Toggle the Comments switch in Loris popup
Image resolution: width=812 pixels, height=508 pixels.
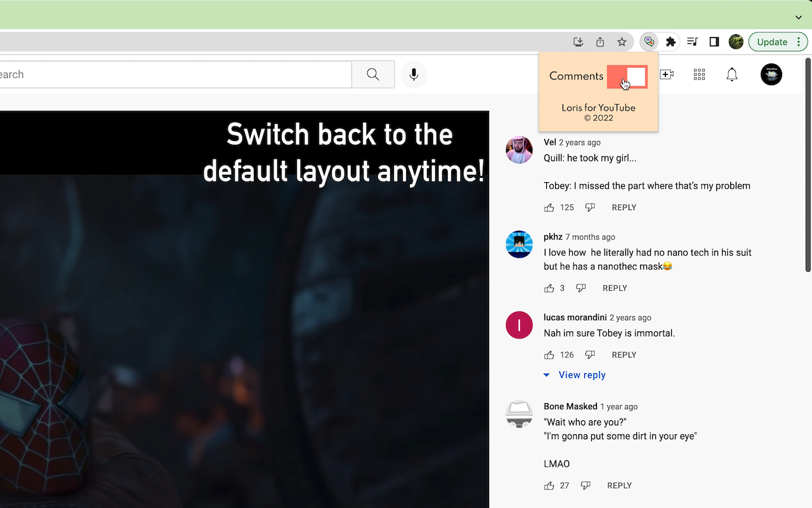coord(627,77)
